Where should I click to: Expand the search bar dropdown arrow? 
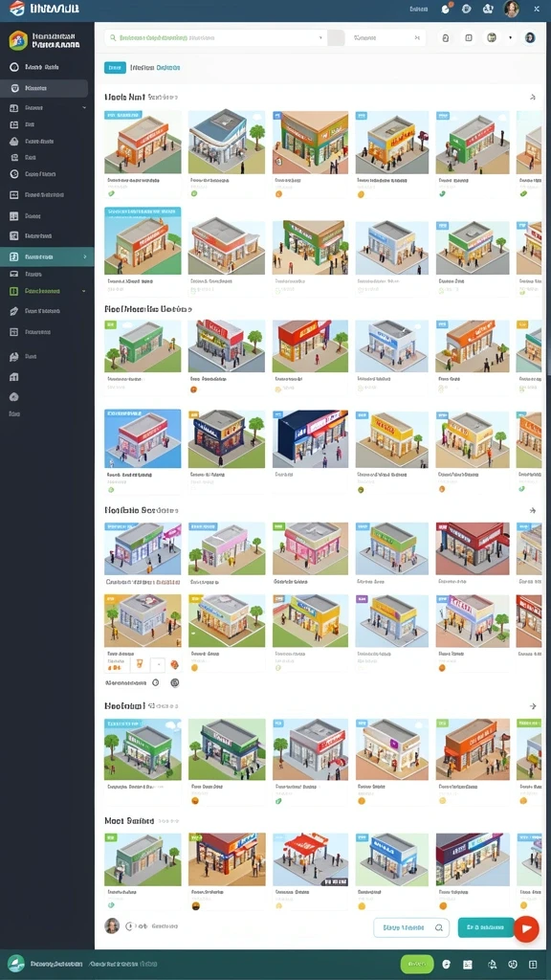321,38
